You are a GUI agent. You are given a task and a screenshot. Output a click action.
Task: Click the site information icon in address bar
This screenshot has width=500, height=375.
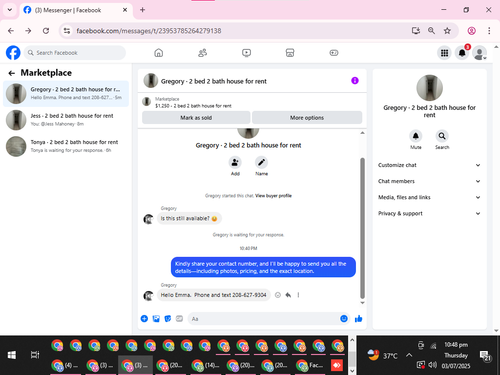pos(67,31)
